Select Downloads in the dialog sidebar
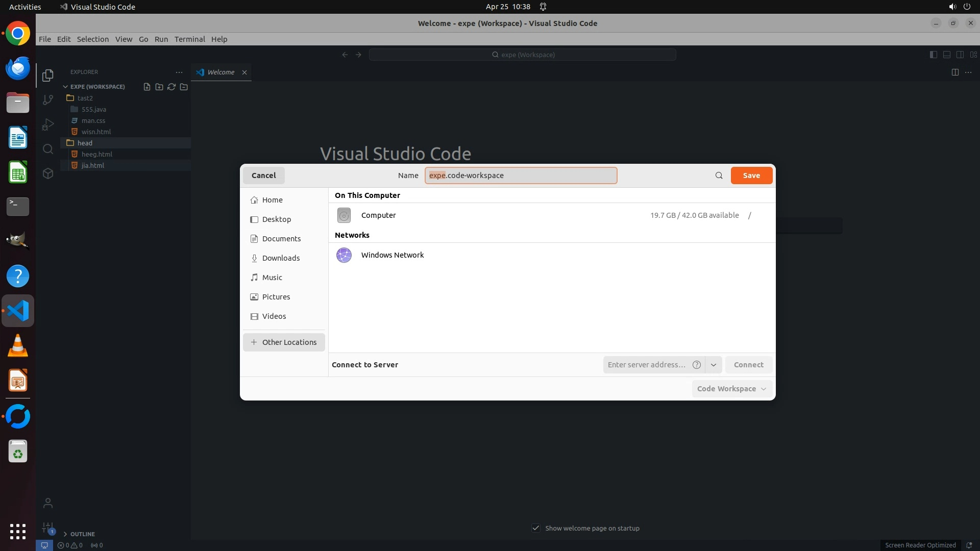This screenshot has width=980, height=551. click(281, 258)
